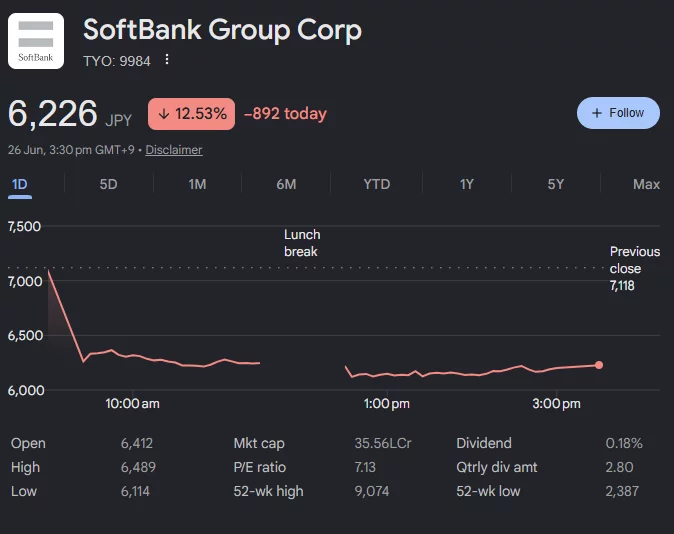674x534 pixels.
Task: Click the Mkt cap value 35.56LCr
Action: tap(383, 443)
